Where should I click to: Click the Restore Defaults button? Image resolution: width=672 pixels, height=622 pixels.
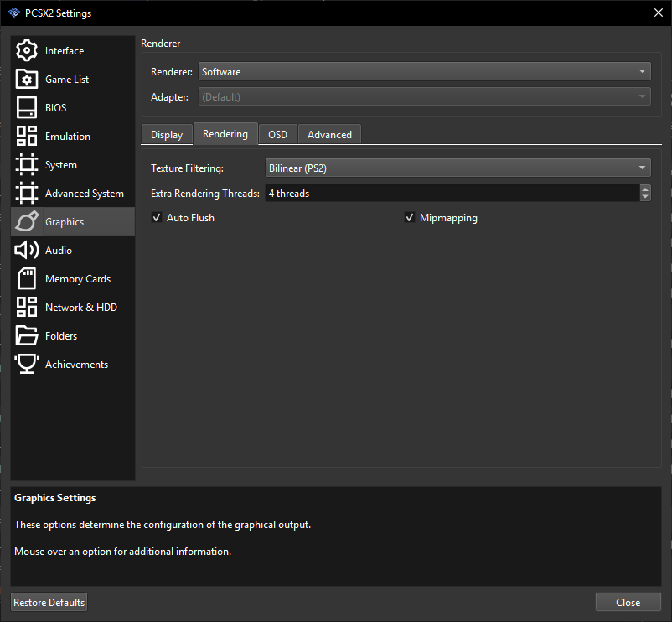(x=48, y=602)
